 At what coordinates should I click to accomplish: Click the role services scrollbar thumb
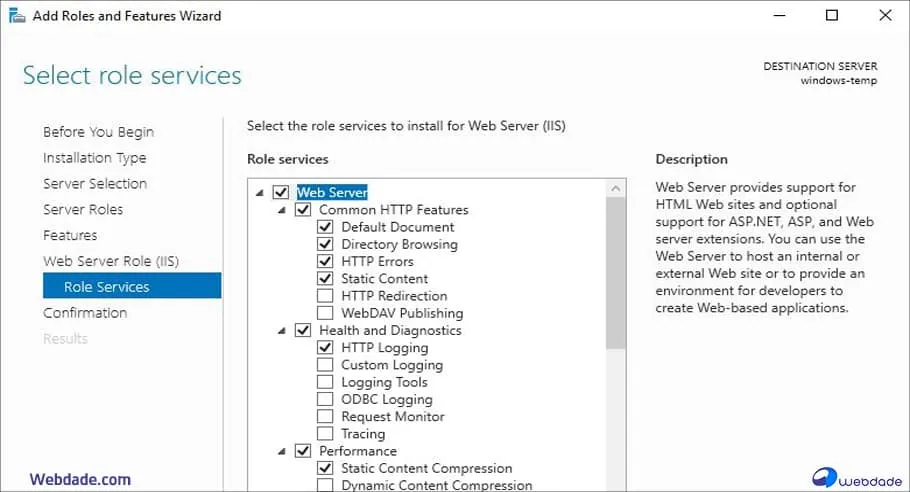click(x=616, y=270)
